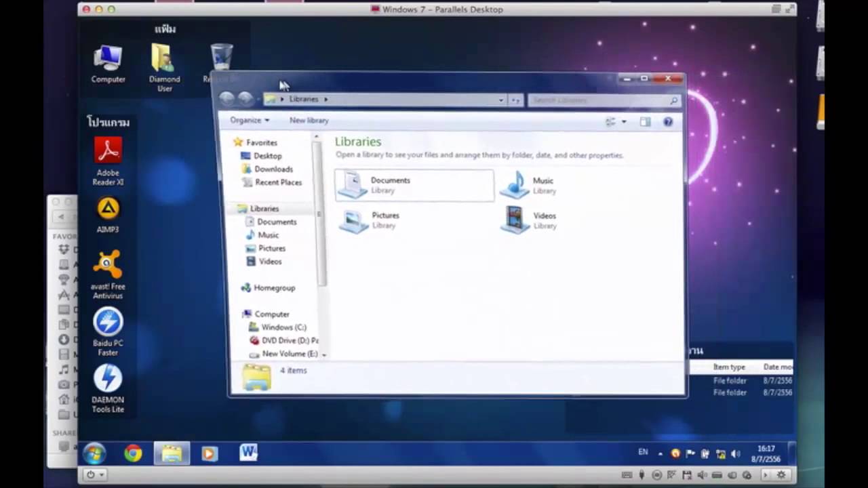Click the Explorer Forward arrow button
The image size is (868, 488).
[x=245, y=99]
